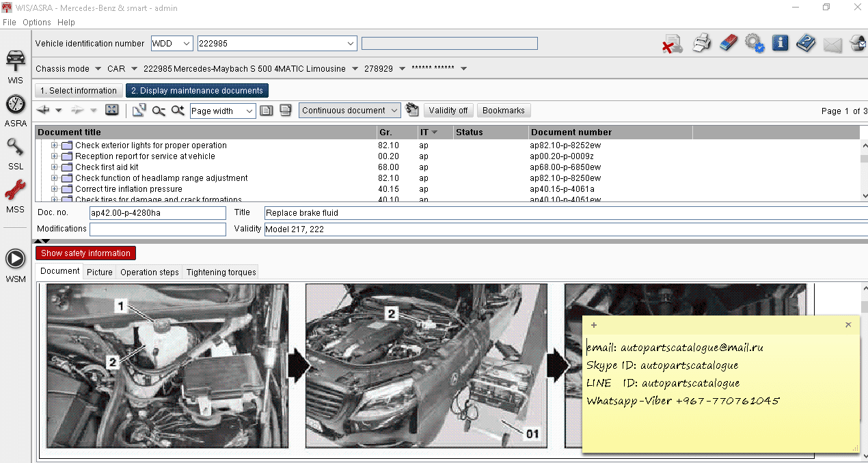Open the blue info icon
The height and width of the screenshot is (463, 868).
pyautogui.click(x=780, y=44)
